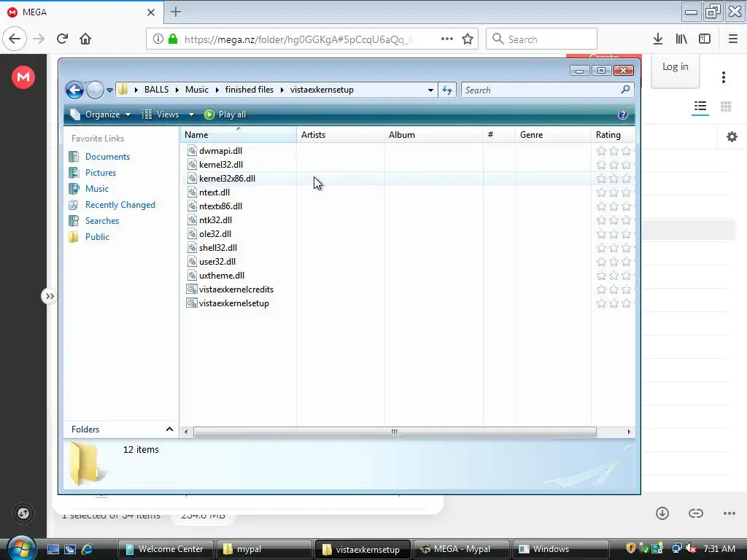
Task: Select ntk32.dll file
Action: pyautogui.click(x=215, y=220)
